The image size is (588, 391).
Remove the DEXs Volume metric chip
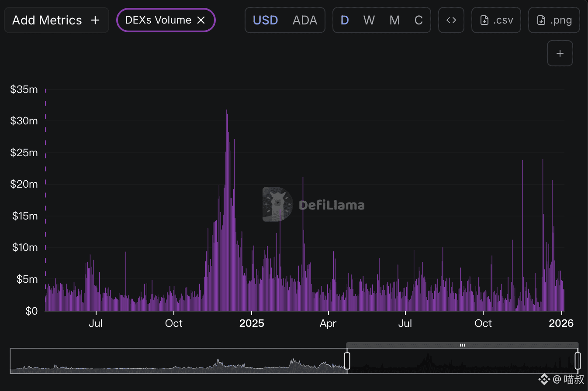[201, 20]
